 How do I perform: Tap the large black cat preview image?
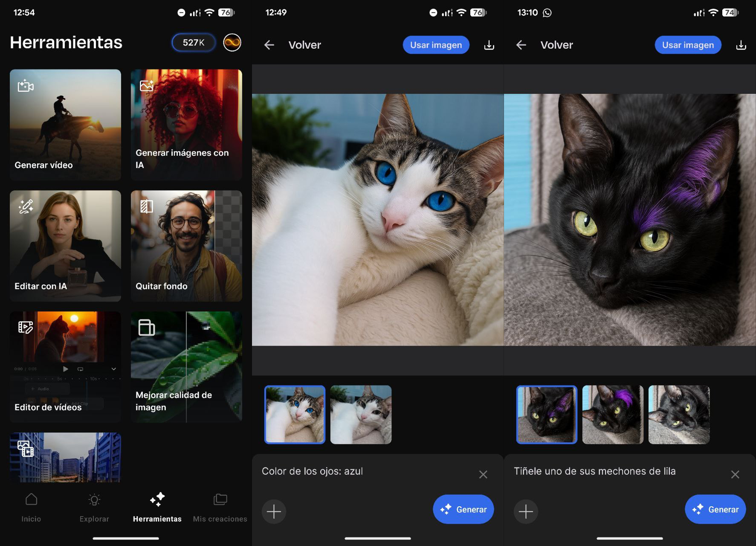coord(630,220)
